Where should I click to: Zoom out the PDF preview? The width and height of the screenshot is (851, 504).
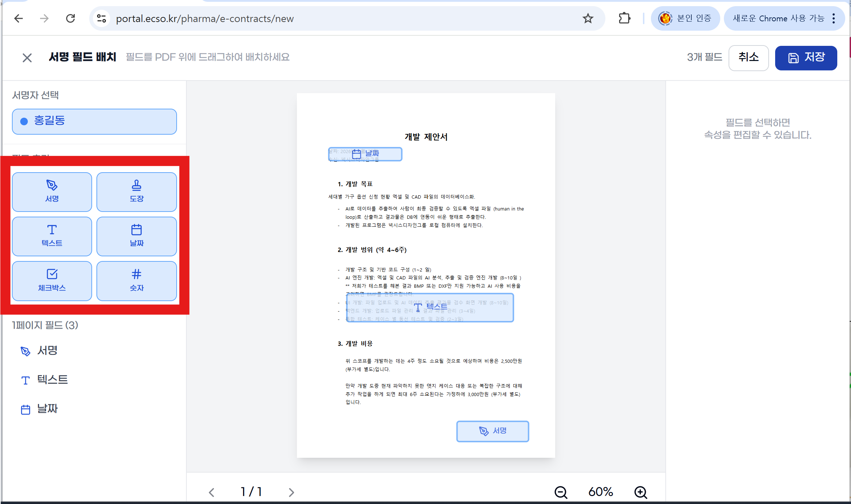[x=561, y=492]
